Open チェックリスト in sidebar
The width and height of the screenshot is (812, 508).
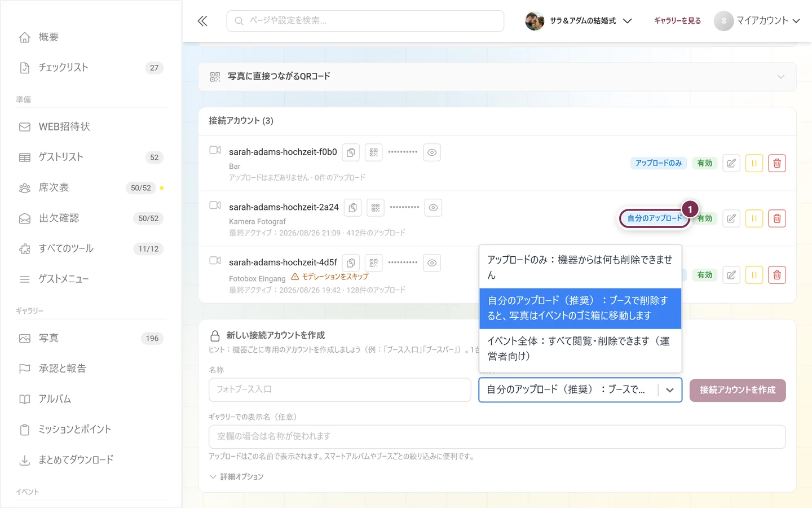91,68
